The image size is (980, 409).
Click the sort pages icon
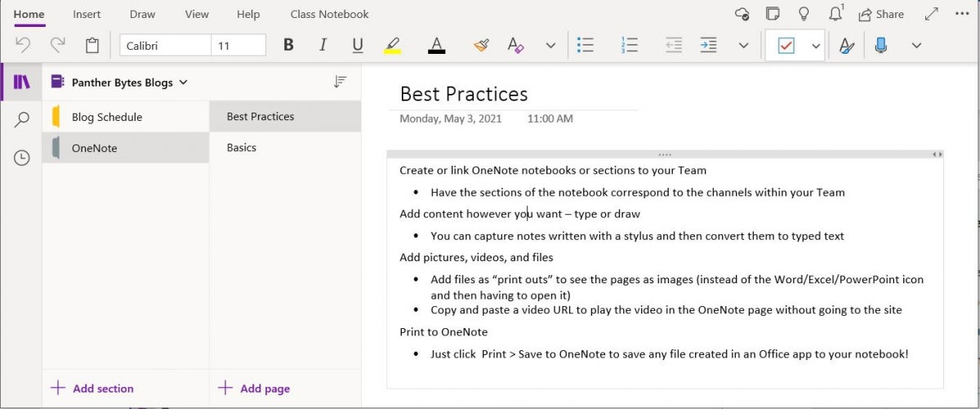341,82
